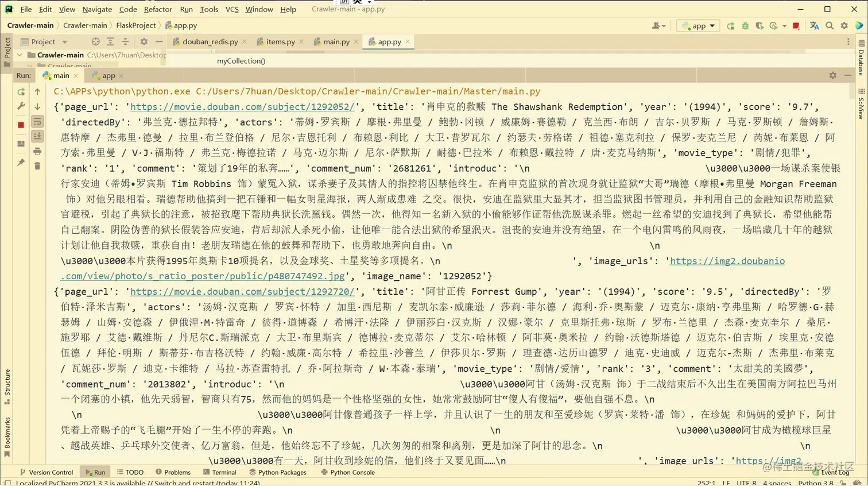The width and height of the screenshot is (868, 486).
Task: Open the Python Console tool window
Action: click(348, 472)
